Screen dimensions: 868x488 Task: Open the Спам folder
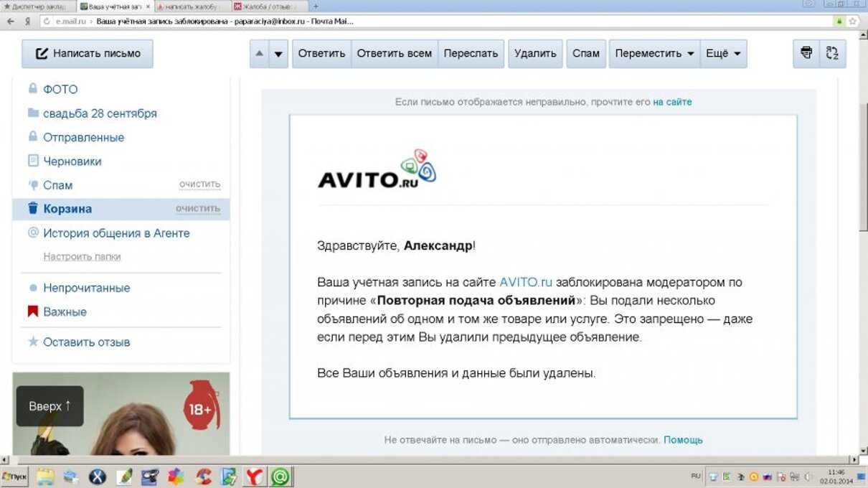[x=57, y=185]
